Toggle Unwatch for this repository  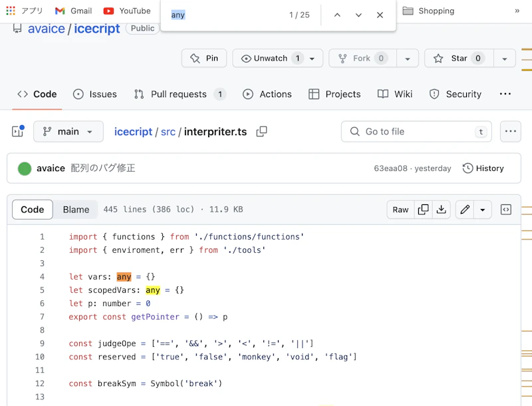point(273,59)
